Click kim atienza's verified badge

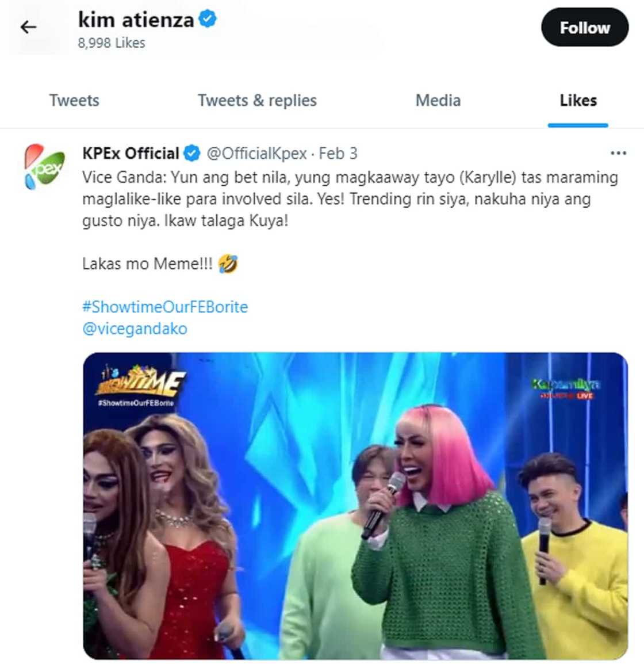tap(208, 20)
